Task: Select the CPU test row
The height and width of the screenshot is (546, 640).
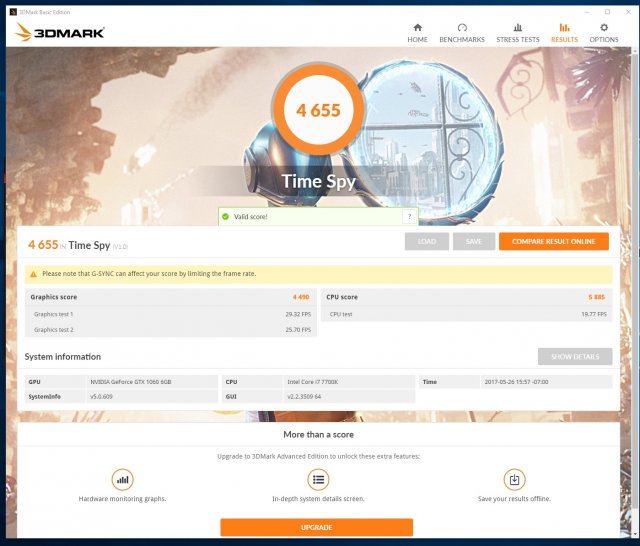Action: 467,314
